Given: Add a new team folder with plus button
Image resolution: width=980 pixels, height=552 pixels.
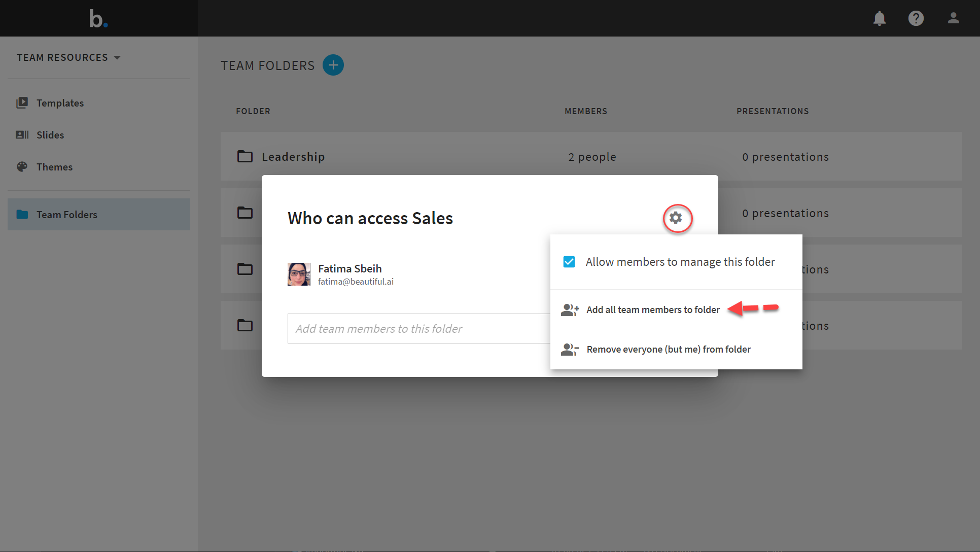Looking at the screenshot, I should [x=333, y=65].
